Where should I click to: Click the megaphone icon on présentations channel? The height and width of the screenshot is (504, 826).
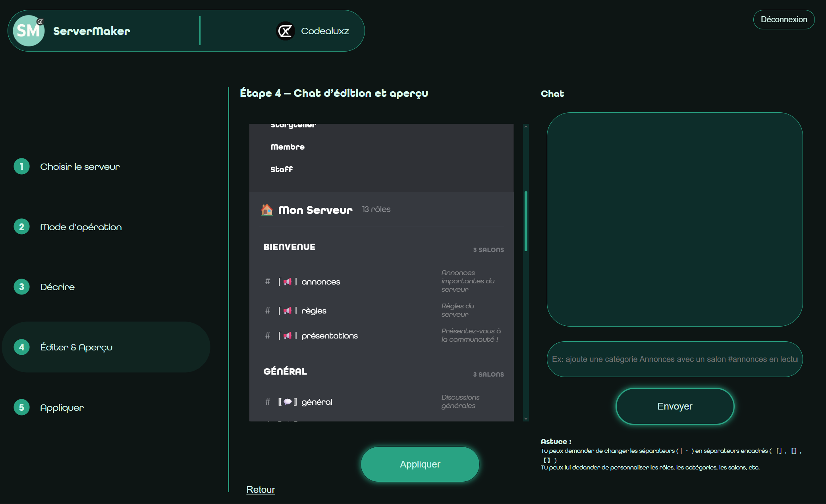pyautogui.click(x=287, y=335)
